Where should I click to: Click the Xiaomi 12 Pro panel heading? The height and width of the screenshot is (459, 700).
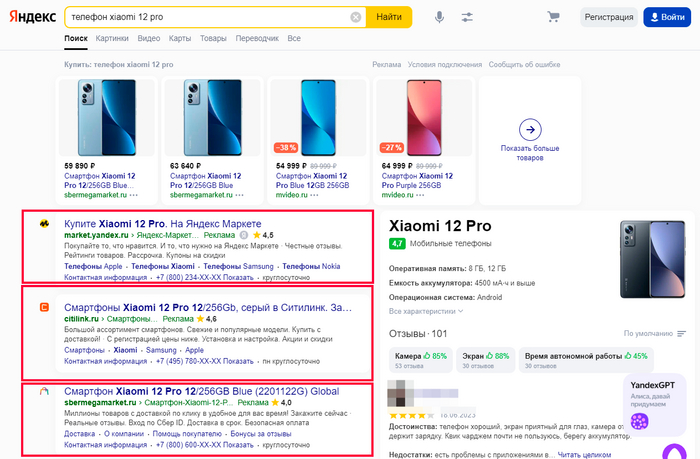[x=440, y=226]
